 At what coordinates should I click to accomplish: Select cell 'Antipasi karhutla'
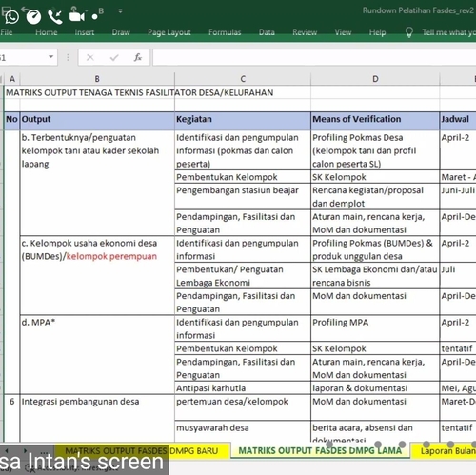[243, 387]
